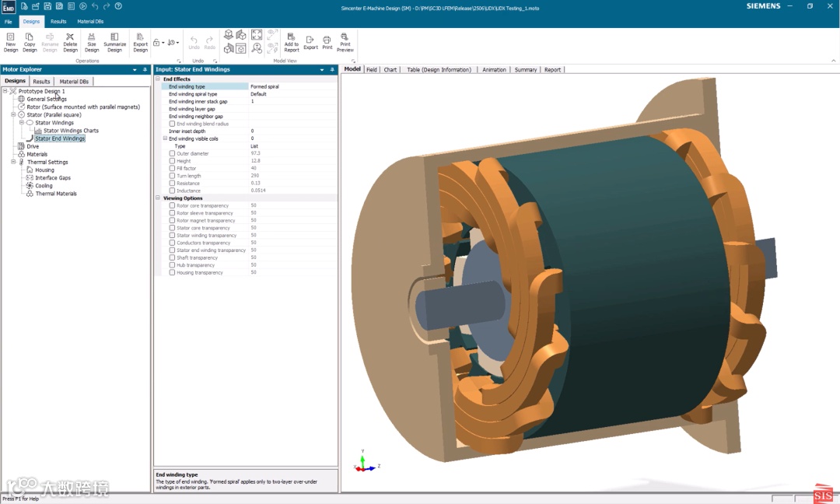Pin the Motor Explorer panel
The image size is (840, 504).
[145, 70]
